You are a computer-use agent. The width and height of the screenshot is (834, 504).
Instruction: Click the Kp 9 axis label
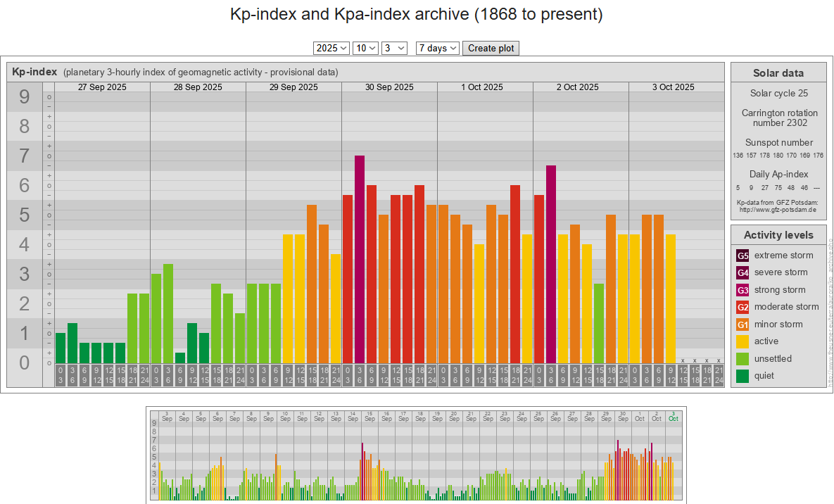coord(25,97)
